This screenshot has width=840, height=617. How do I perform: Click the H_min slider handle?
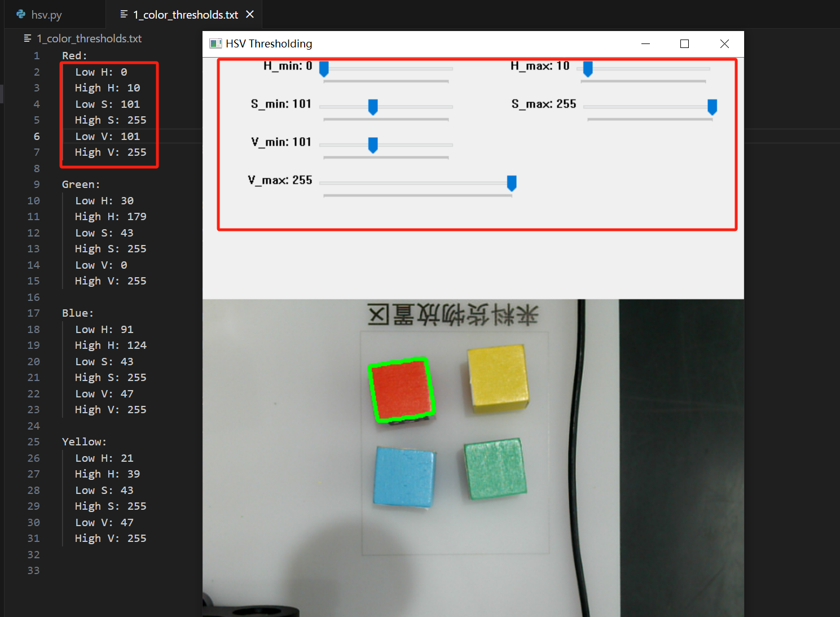pos(324,69)
